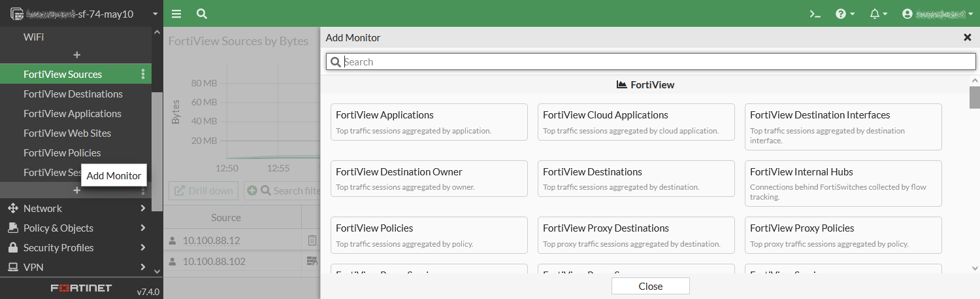Add the FortiView Applications monitor
Image resolution: width=980 pixels, height=299 pixels.
pos(429,122)
